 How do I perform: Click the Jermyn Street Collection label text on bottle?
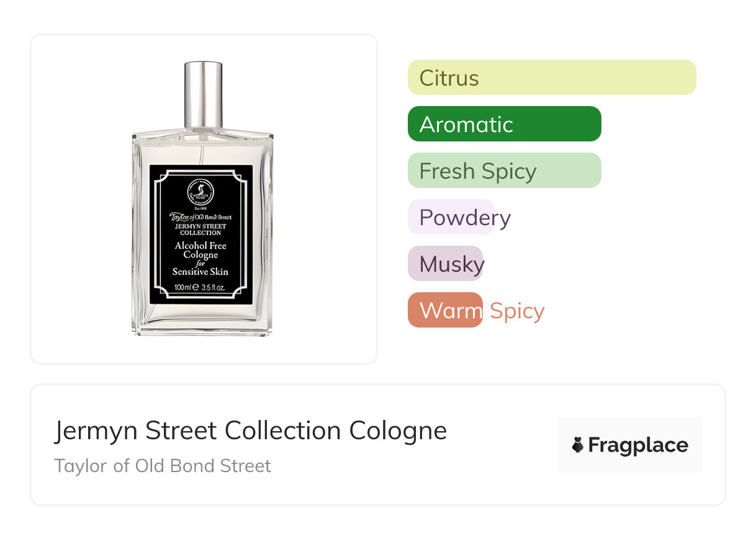[x=200, y=230]
